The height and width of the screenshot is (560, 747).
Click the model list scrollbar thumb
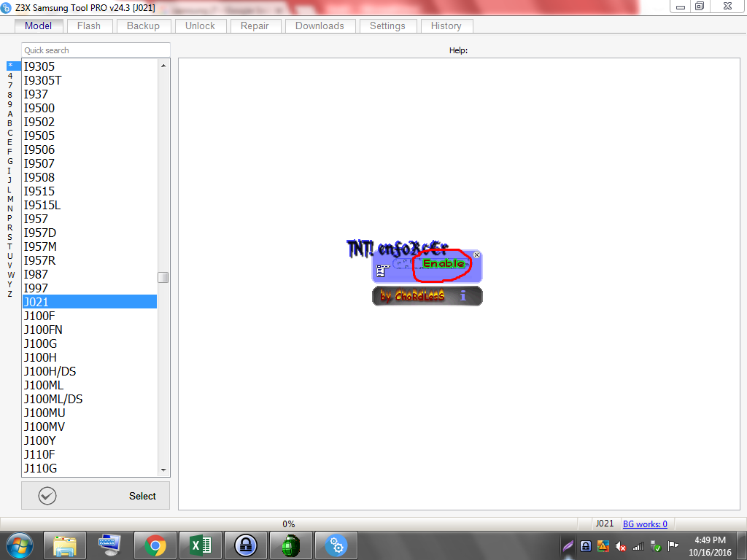163,277
